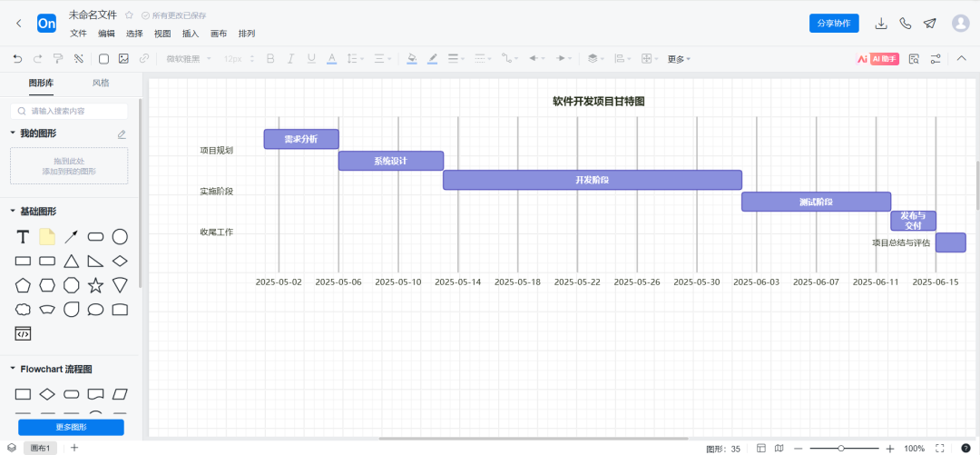Open the 视图 menu
The width and height of the screenshot is (980, 455).
162,34
